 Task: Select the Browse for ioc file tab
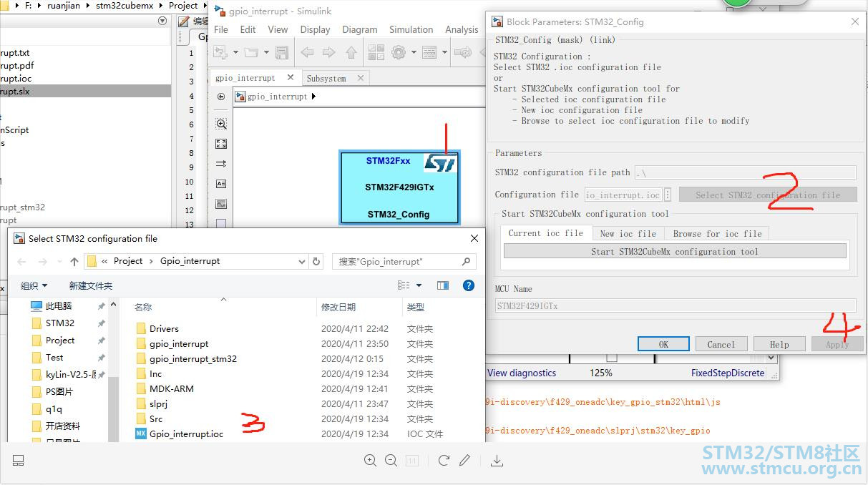pos(717,233)
